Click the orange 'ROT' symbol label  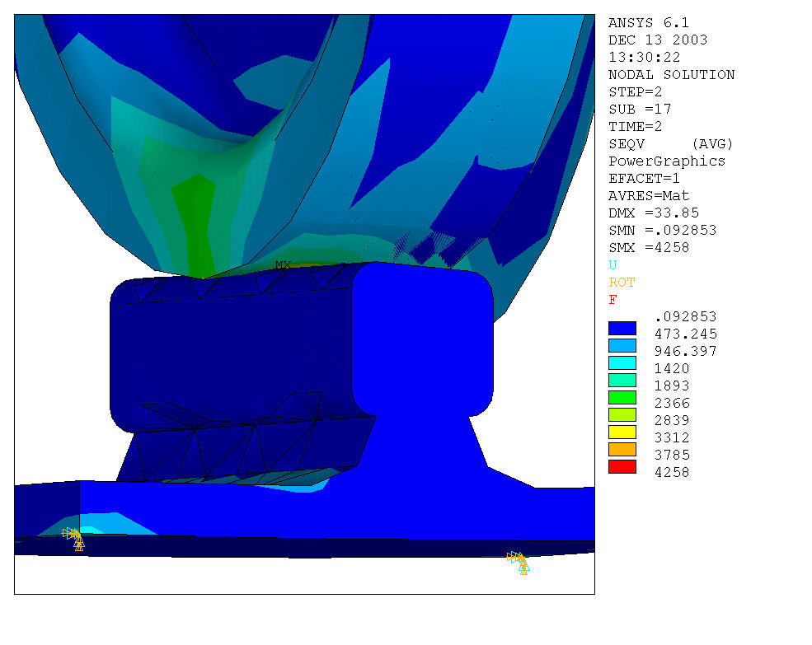click(622, 282)
